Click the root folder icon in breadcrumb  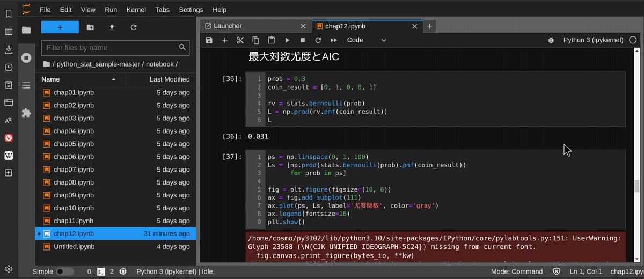[x=46, y=64]
